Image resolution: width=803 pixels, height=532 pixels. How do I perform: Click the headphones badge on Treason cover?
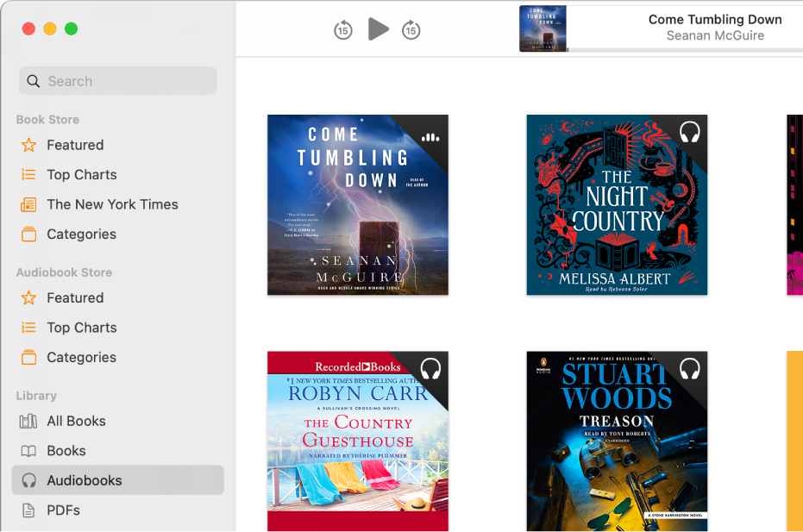[x=689, y=369]
